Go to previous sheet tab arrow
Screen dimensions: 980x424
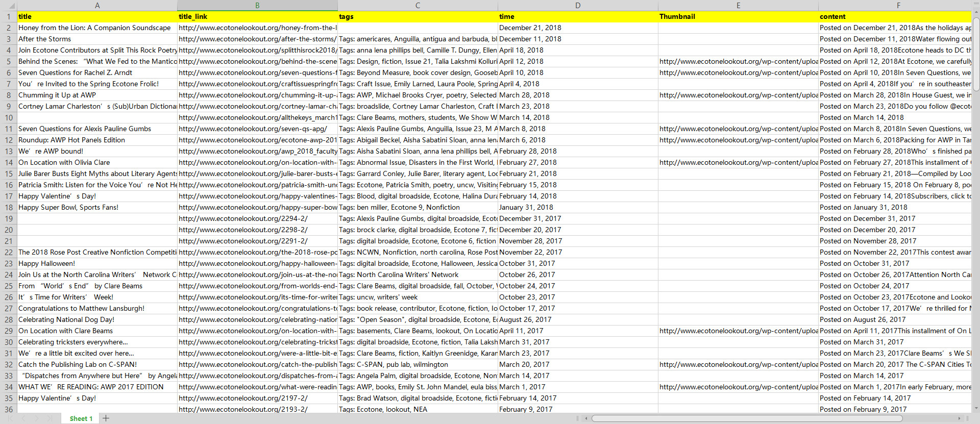pyautogui.click(x=23, y=418)
